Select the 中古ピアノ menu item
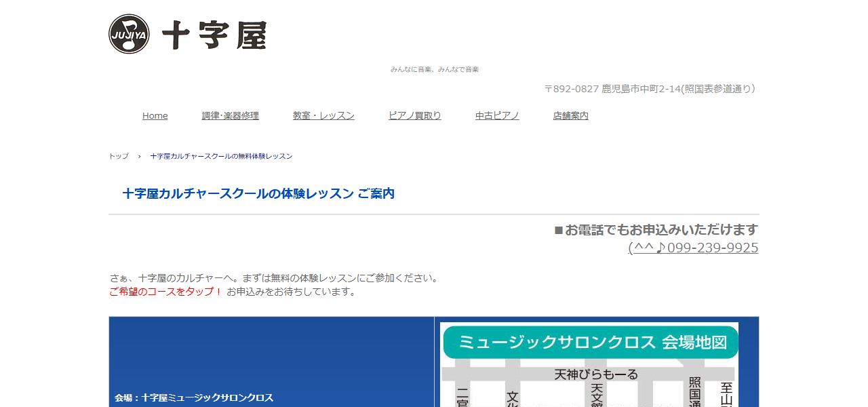The width and height of the screenshot is (868, 407). [497, 116]
